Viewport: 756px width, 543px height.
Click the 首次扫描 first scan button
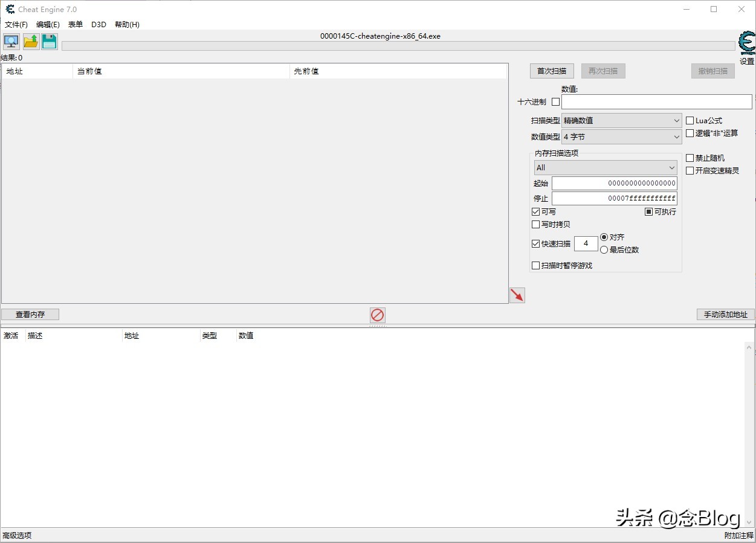pos(552,71)
